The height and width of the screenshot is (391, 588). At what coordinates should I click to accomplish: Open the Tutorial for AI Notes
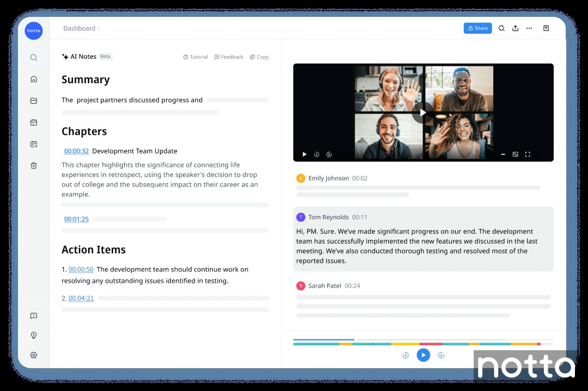tap(195, 57)
